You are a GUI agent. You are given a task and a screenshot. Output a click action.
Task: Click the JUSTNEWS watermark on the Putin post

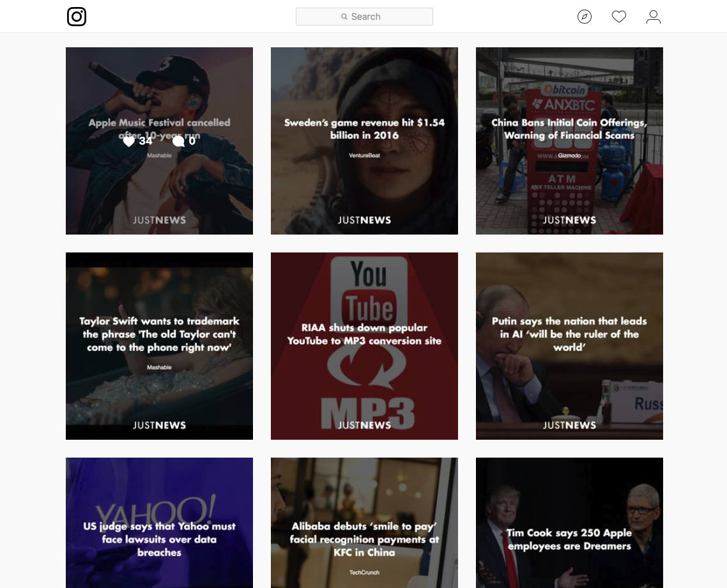[x=568, y=424]
